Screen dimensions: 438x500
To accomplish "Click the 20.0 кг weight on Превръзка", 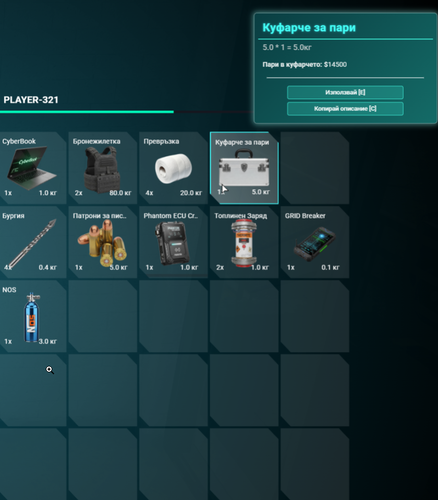I will point(191,193).
